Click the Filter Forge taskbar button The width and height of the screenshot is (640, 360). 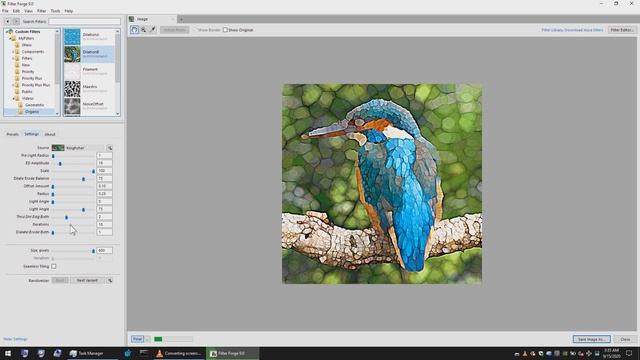232,353
